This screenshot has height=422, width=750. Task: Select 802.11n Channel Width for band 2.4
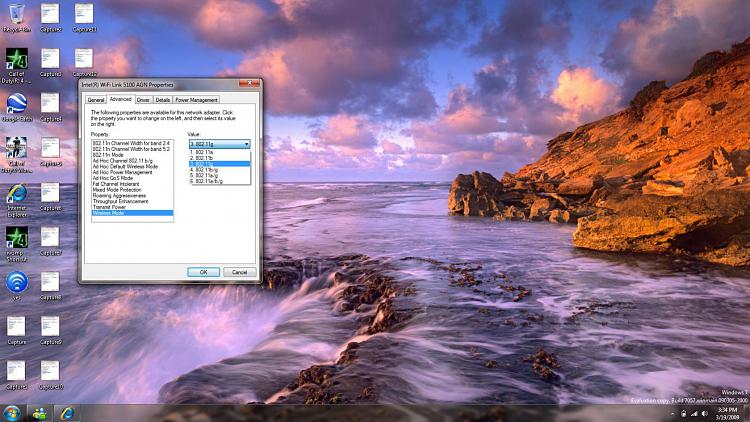[x=132, y=143]
